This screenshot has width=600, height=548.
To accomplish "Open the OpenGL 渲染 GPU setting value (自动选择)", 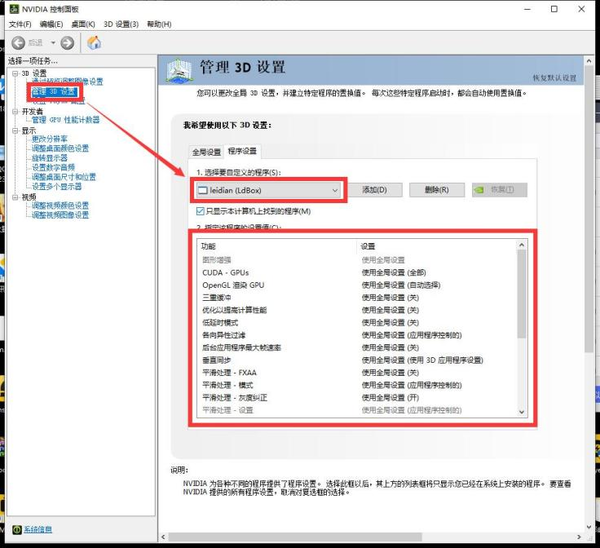I will tap(401, 285).
